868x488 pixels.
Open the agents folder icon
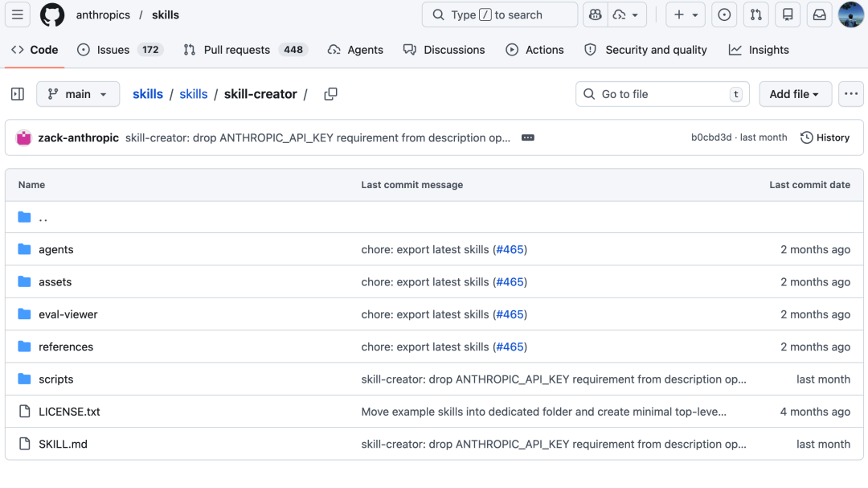tap(24, 249)
